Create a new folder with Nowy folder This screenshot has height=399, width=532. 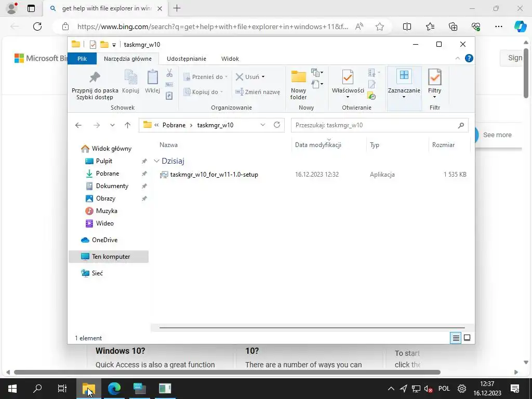click(x=299, y=85)
